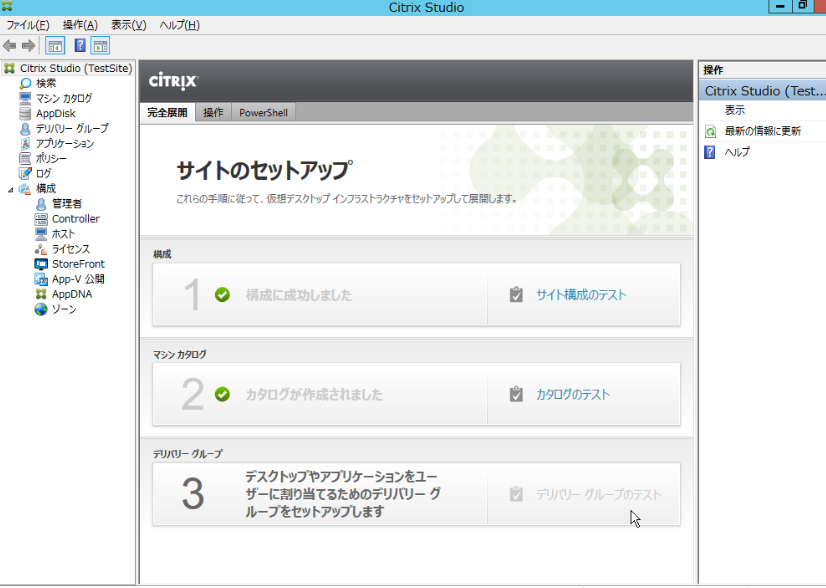The image size is (826, 588).
Task: Click the カタログのテスト clipboard icon
Action: click(516, 394)
